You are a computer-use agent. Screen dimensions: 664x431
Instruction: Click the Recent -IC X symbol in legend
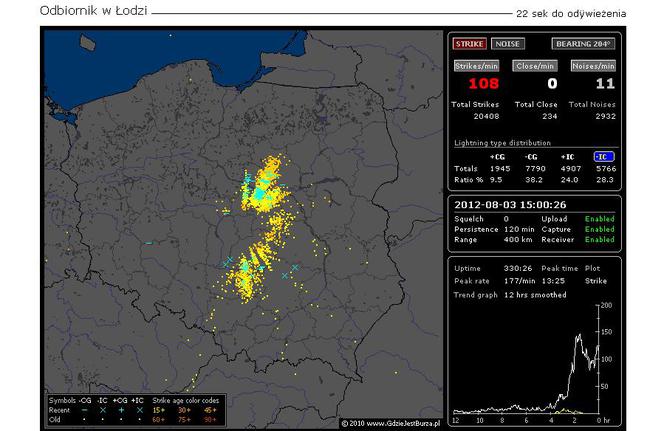click(102, 410)
